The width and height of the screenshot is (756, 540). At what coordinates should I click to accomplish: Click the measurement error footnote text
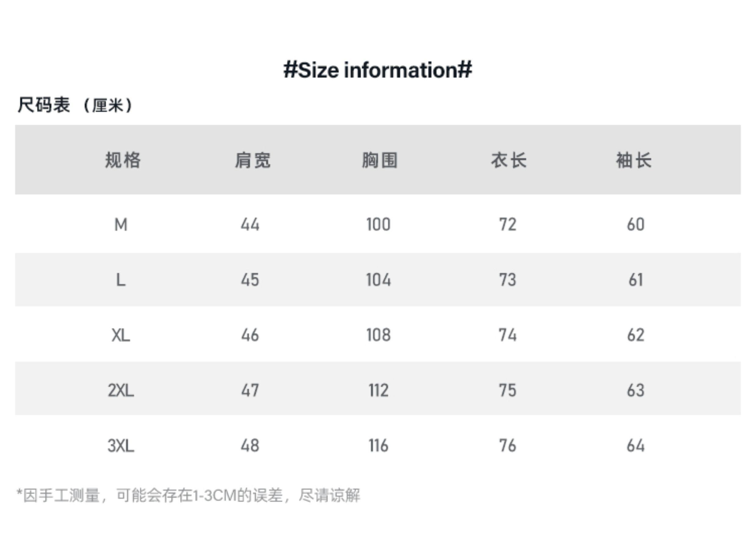pos(188,495)
